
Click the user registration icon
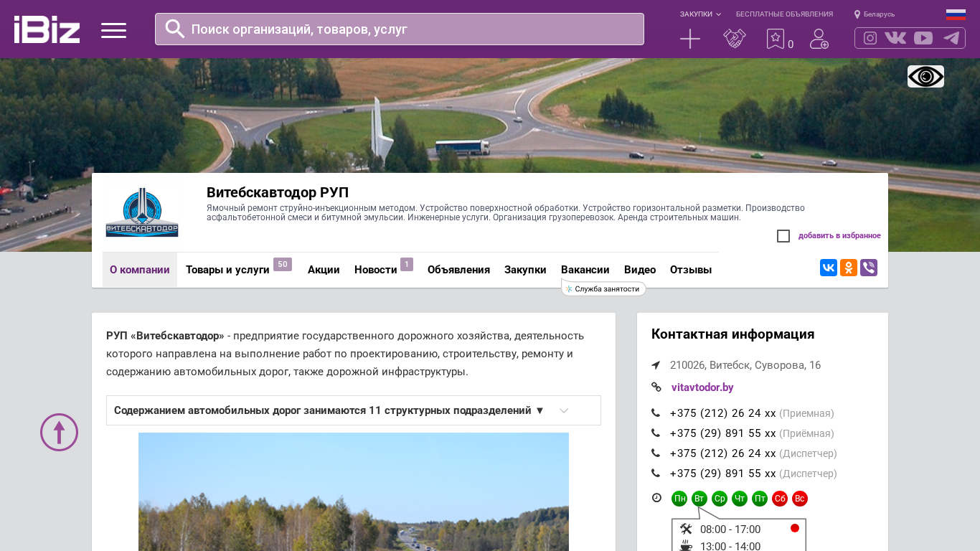819,39
